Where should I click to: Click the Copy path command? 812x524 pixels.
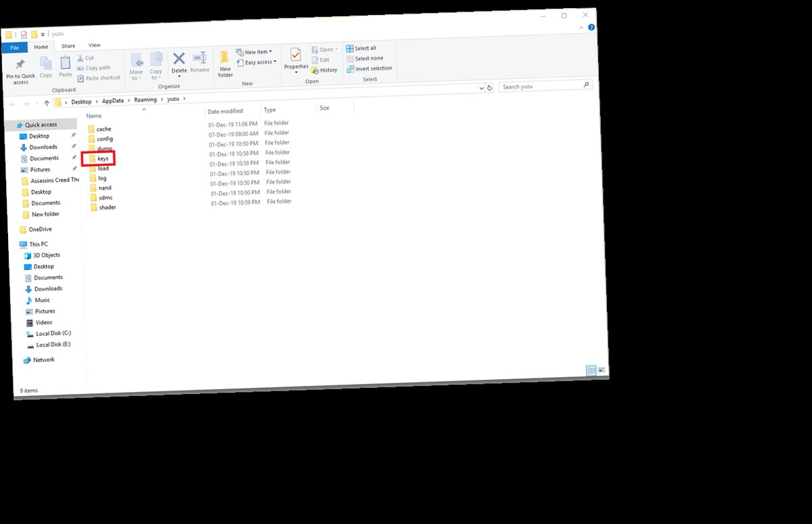click(94, 68)
